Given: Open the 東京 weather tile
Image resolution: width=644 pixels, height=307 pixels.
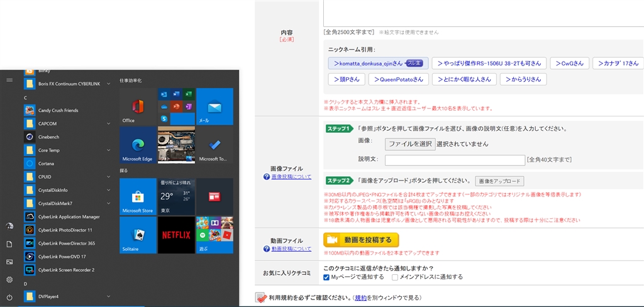Looking at the screenshot, I should tap(177, 196).
